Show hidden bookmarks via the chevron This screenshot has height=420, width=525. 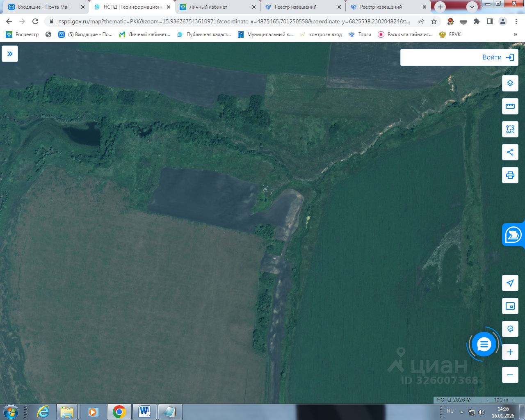516,34
